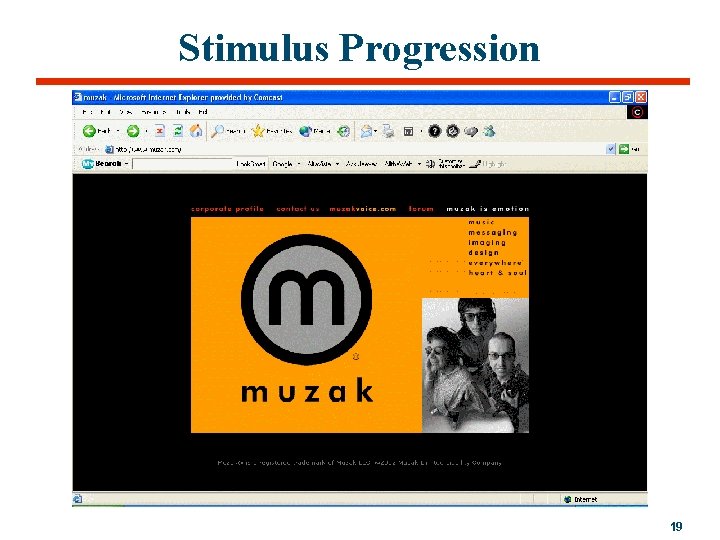Open the corporate profile link

(228, 208)
